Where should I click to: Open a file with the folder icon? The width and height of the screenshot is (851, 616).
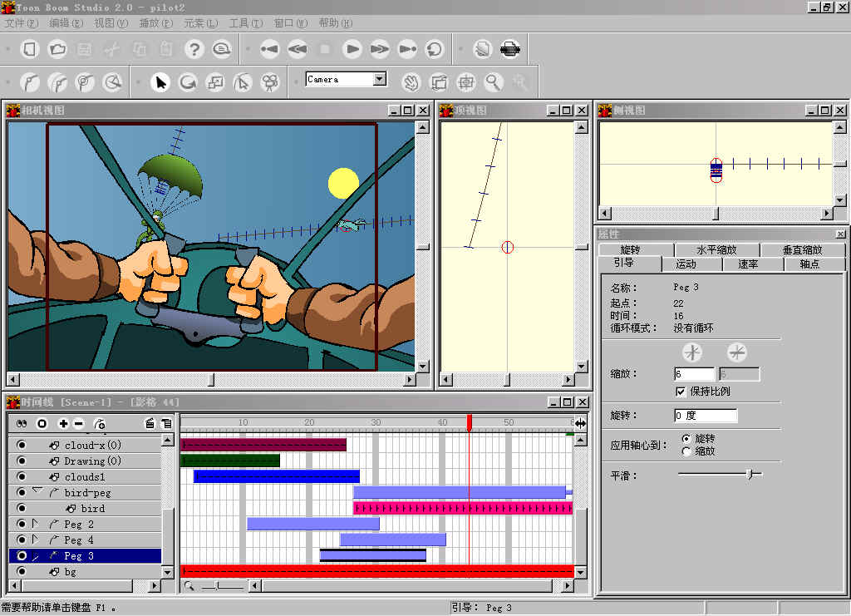57,49
